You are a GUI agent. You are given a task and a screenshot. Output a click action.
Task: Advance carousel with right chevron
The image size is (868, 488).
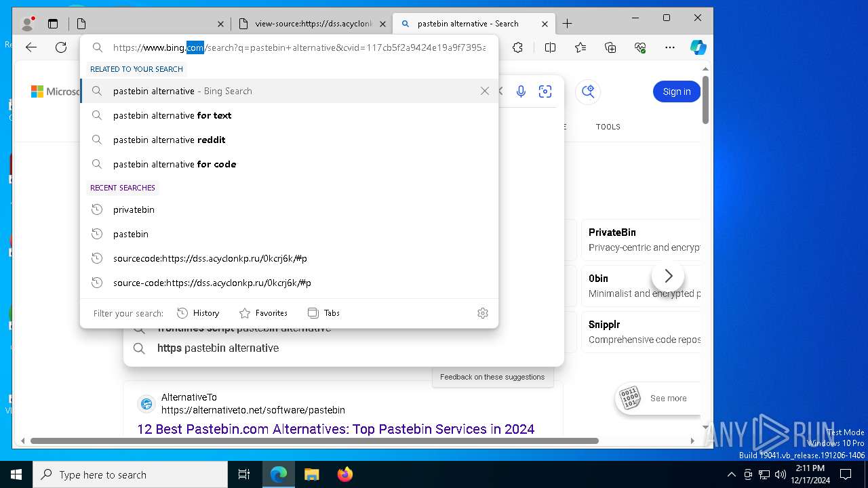(668, 276)
